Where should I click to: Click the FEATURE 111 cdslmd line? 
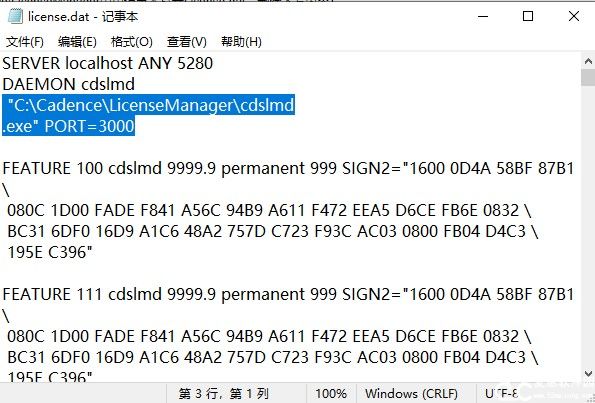point(288,294)
